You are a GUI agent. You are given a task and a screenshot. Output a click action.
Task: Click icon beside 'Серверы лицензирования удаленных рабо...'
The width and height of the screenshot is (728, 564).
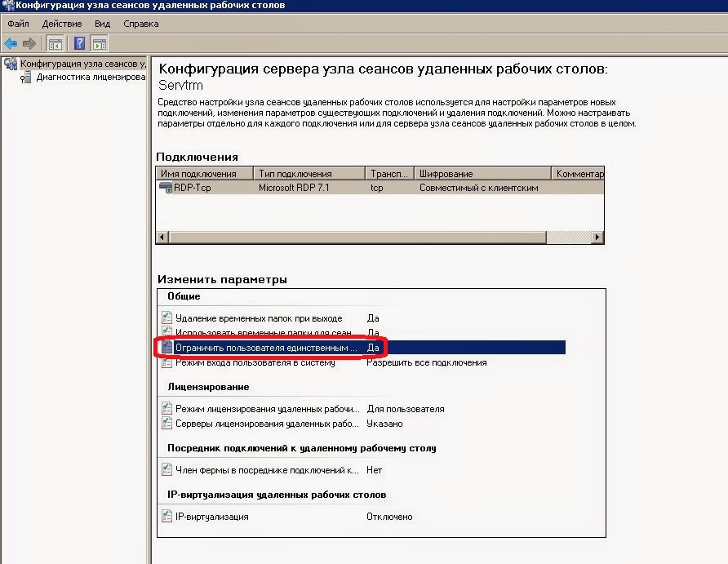166,424
